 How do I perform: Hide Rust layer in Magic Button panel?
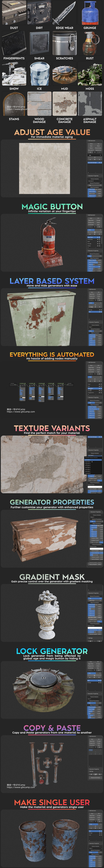98,242
